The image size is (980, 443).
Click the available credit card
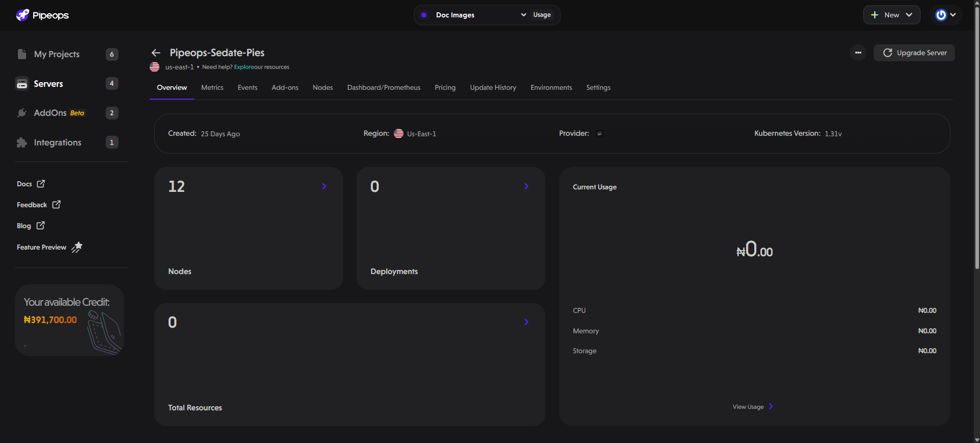(69, 320)
